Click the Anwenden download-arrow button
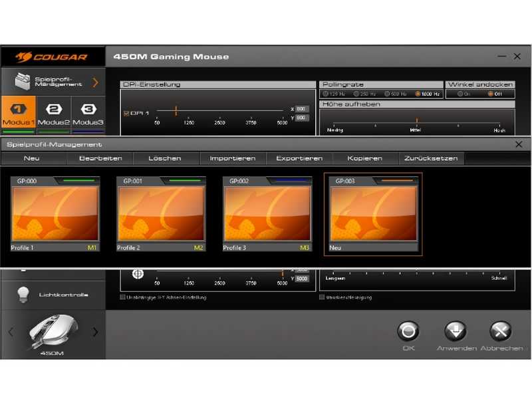Image resolution: width=532 pixels, height=399 pixels. (456, 331)
